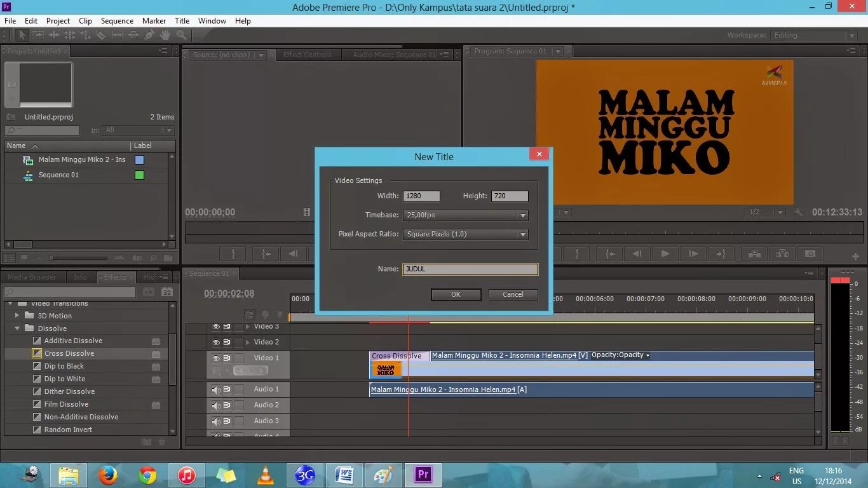This screenshot has height=488, width=868.
Task: Open the File menu
Action: coord(10,21)
